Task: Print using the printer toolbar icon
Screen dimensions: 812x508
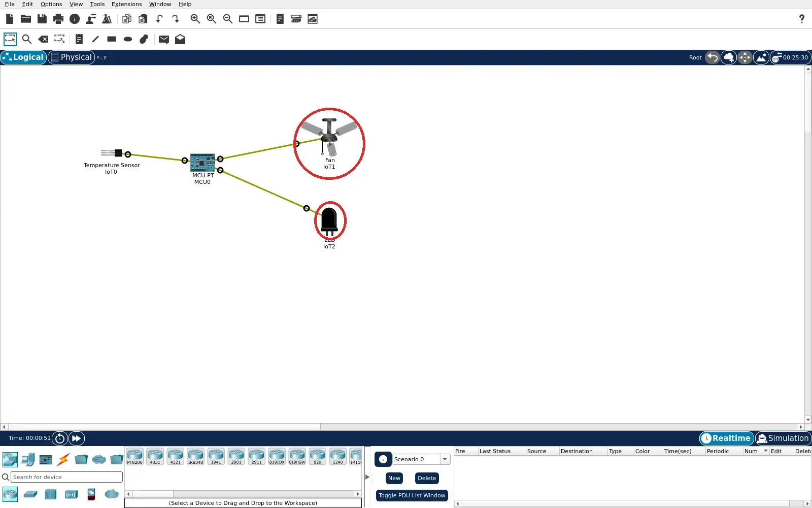Action: [58, 19]
